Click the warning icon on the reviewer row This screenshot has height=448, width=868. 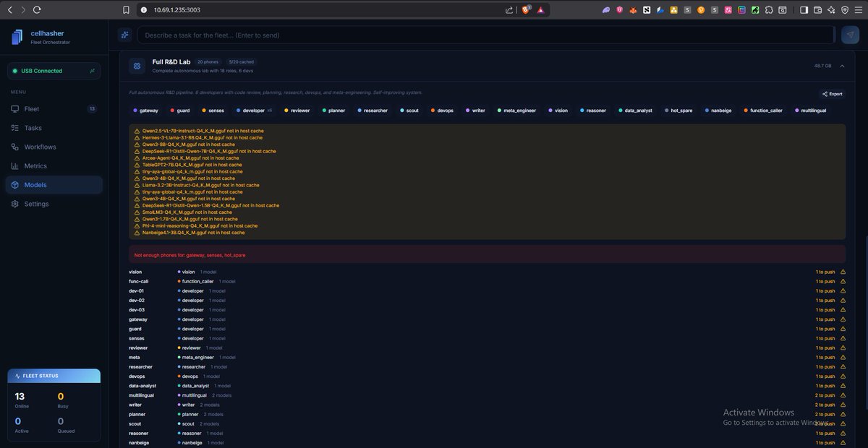(843, 348)
